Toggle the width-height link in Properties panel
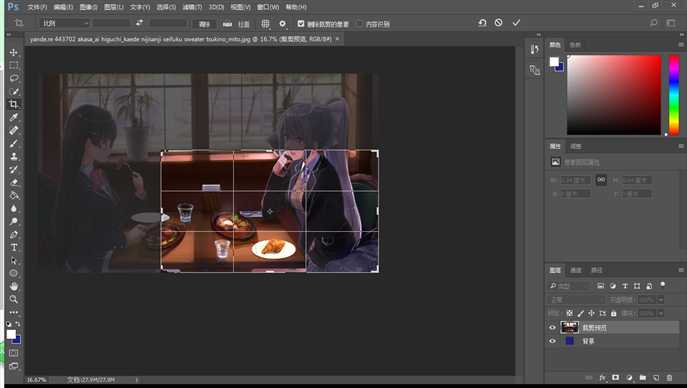 601,180
